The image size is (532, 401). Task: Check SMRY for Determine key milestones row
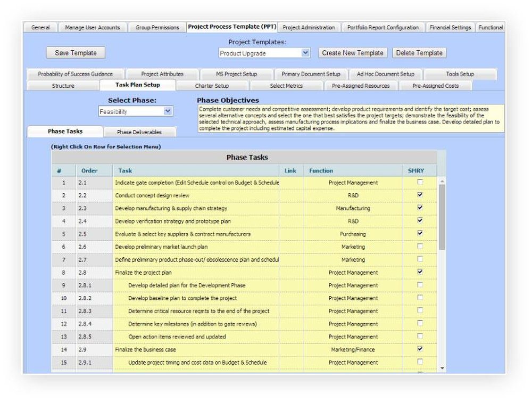[x=420, y=323]
